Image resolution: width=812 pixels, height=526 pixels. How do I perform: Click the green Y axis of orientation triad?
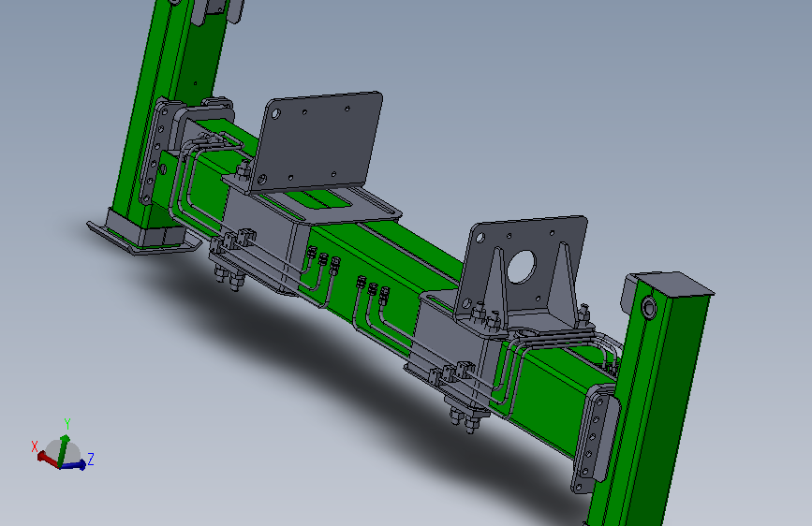[64, 450]
